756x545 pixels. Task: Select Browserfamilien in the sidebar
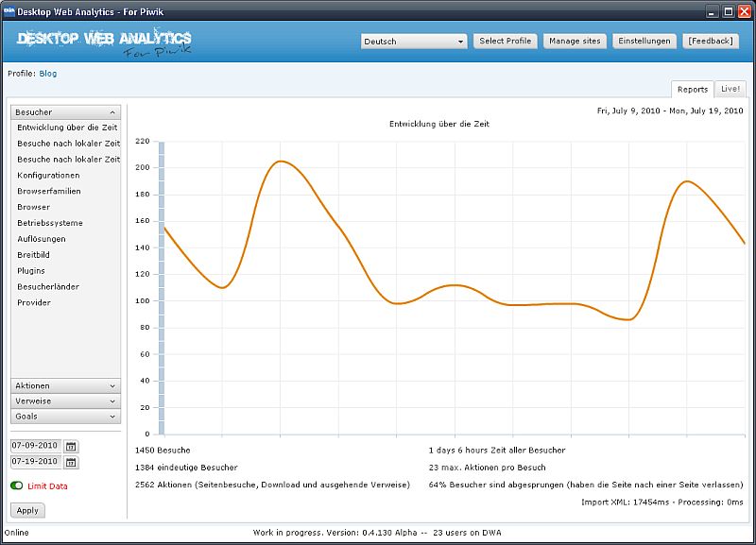click(x=49, y=191)
